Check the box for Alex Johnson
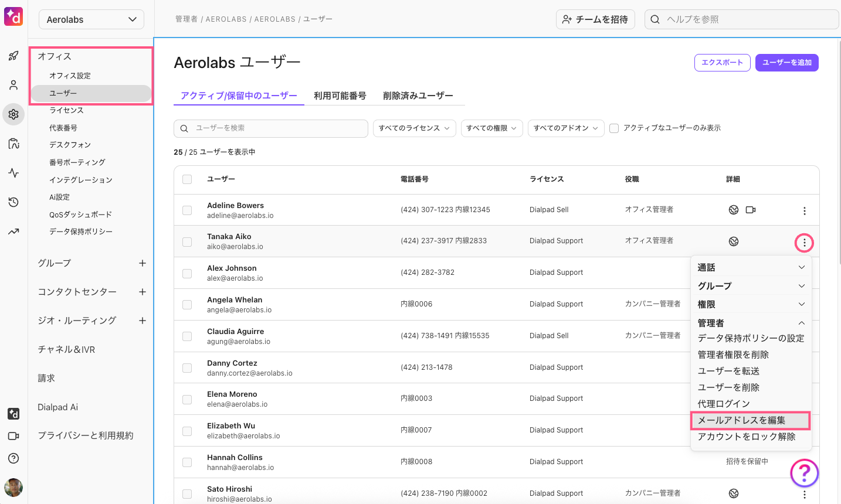841x504 pixels. (x=187, y=273)
